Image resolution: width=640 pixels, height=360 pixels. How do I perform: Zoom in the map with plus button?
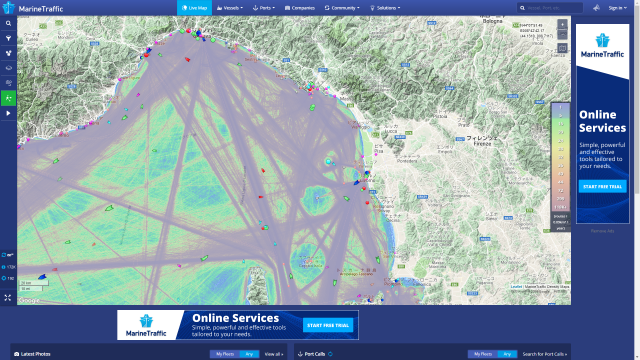(562, 24)
